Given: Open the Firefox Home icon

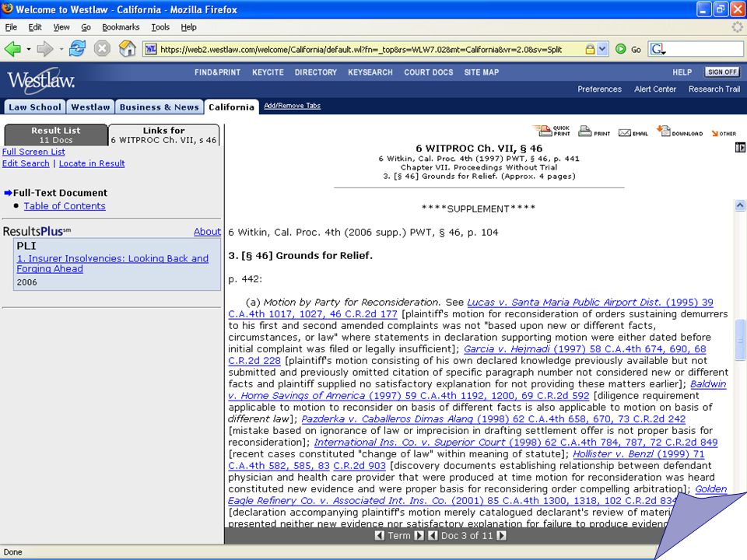Looking at the screenshot, I should pyautogui.click(x=127, y=48).
